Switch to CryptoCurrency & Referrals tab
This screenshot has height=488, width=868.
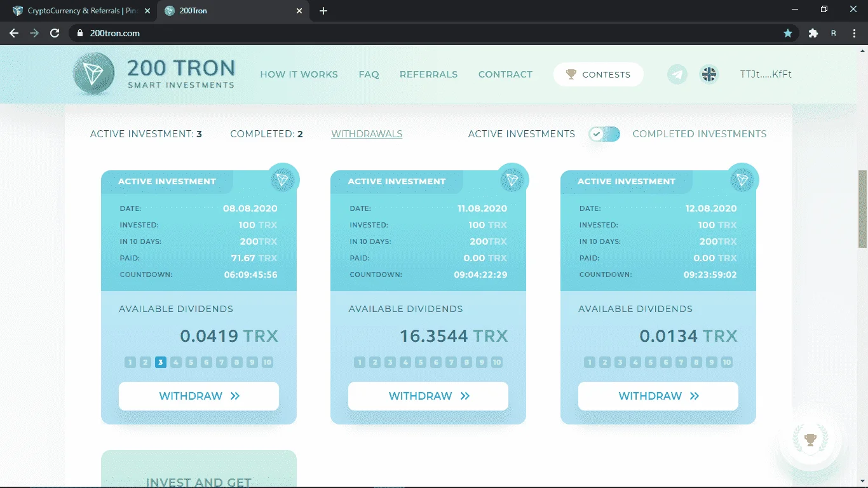click(x=80, y=11)
